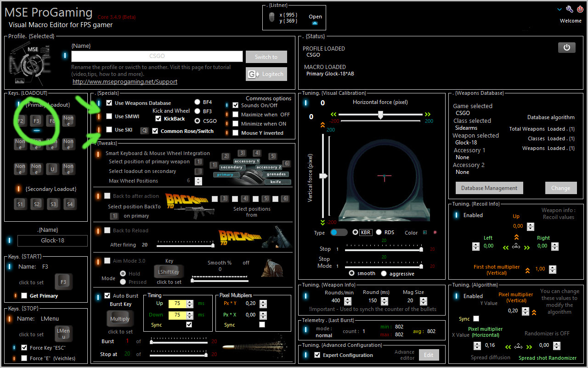Click the Logitech button
Screen dimensions: 588x368
pos(266,74)
